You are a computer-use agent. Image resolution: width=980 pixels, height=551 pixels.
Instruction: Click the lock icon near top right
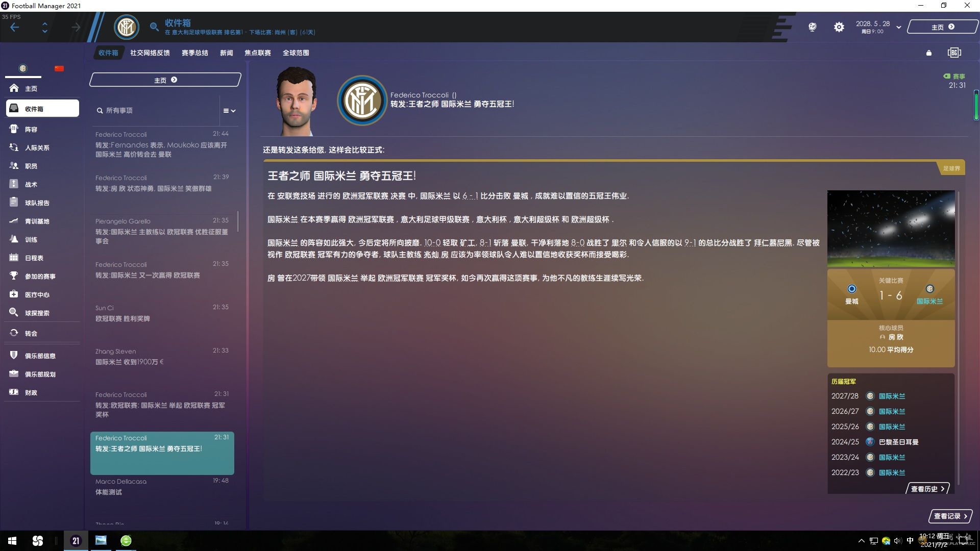(x=929, y=53)
